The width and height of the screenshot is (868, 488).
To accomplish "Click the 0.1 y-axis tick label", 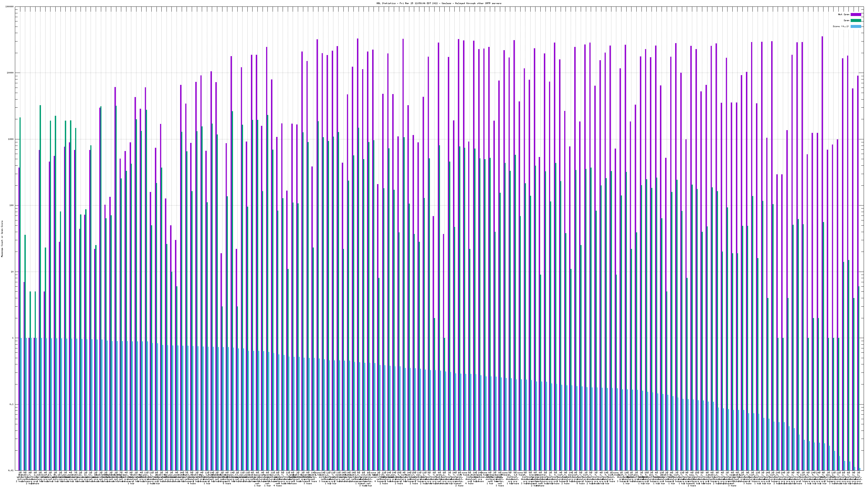I will [x=12, y=404].
